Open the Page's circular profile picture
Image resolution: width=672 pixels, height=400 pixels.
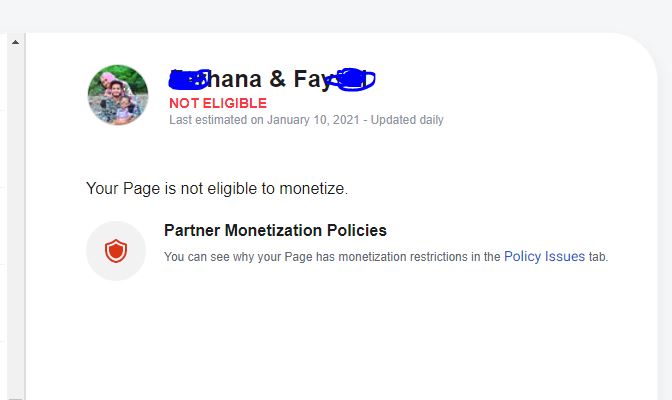(118, 95)
